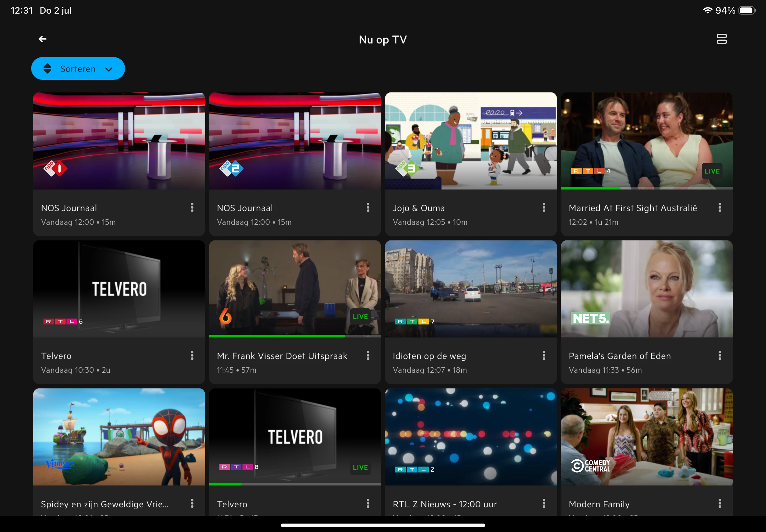This screenshot has height=532, width=766.
Task: Click the NET5 channel logo
Action: (x=591, y=319)
